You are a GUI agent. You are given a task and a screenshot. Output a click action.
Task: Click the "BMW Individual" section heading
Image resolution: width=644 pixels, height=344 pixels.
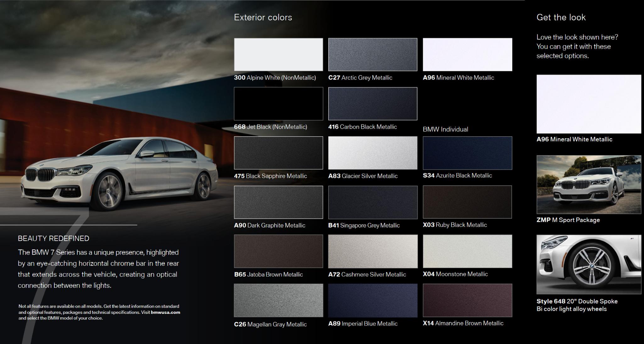pos(445,129)
